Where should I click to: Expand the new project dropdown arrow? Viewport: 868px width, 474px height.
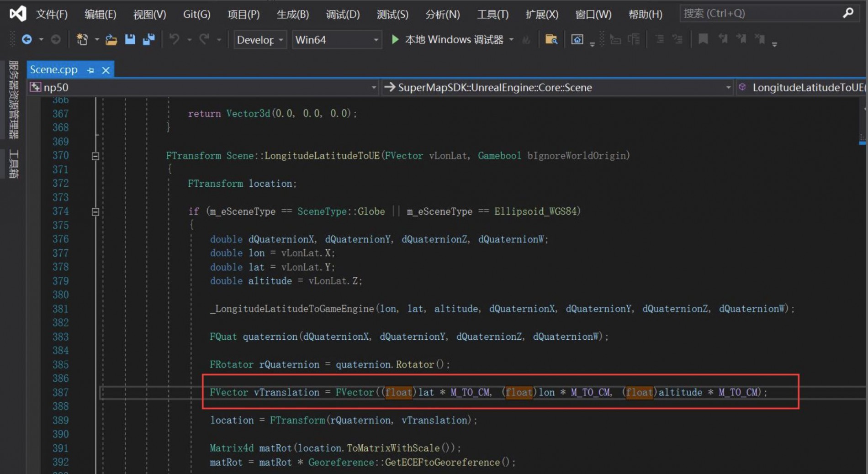click(x=97, y=40)
